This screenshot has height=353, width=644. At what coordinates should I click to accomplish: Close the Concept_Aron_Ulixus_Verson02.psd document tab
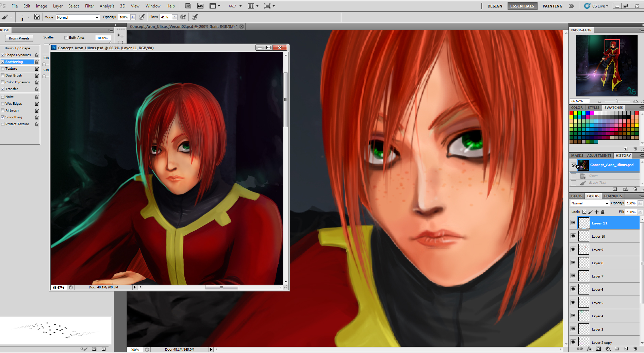click(x=242, y=27)
